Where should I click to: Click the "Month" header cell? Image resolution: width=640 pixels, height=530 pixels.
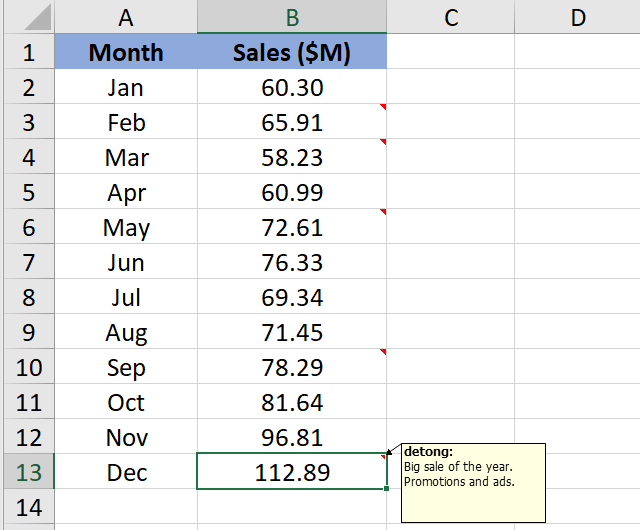[126, 52]
